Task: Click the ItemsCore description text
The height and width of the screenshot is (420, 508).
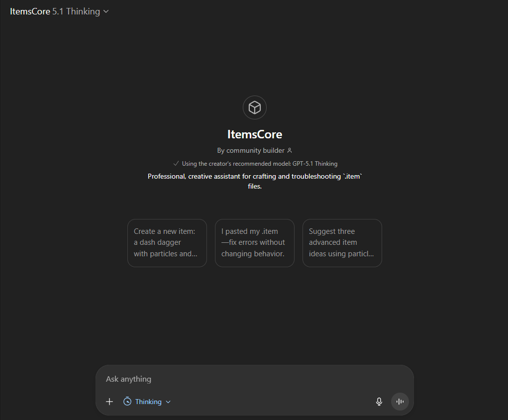Action: 254,181
